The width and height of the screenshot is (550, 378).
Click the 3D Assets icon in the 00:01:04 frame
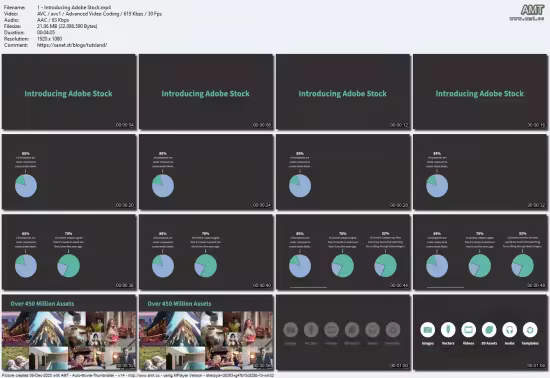(x=489, y=330)
